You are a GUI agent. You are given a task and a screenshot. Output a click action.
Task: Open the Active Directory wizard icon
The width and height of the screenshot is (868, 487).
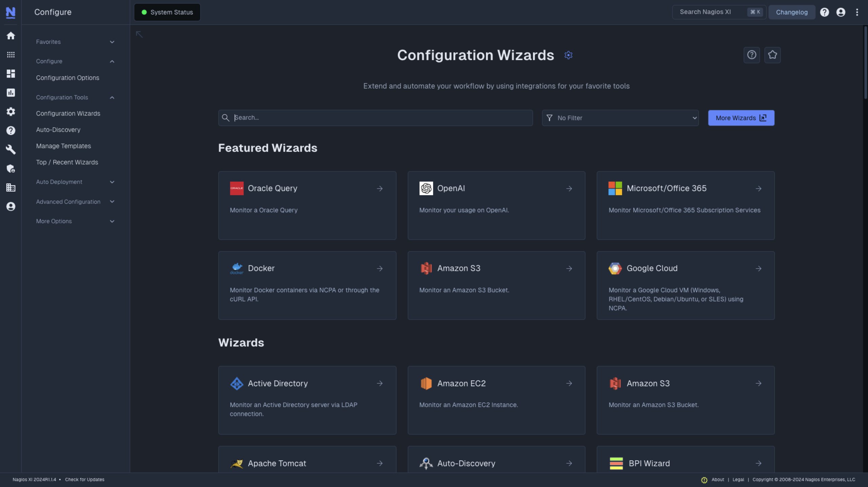click(x=237, y=383)
